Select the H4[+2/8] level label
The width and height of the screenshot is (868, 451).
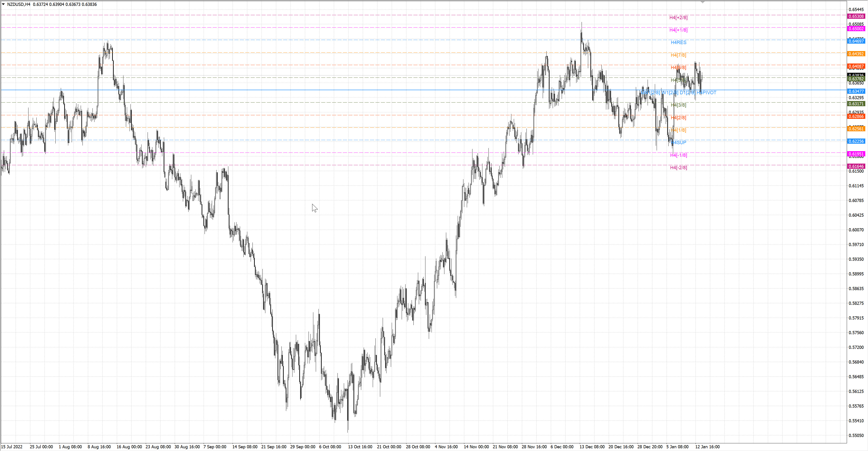click(678, 18)
